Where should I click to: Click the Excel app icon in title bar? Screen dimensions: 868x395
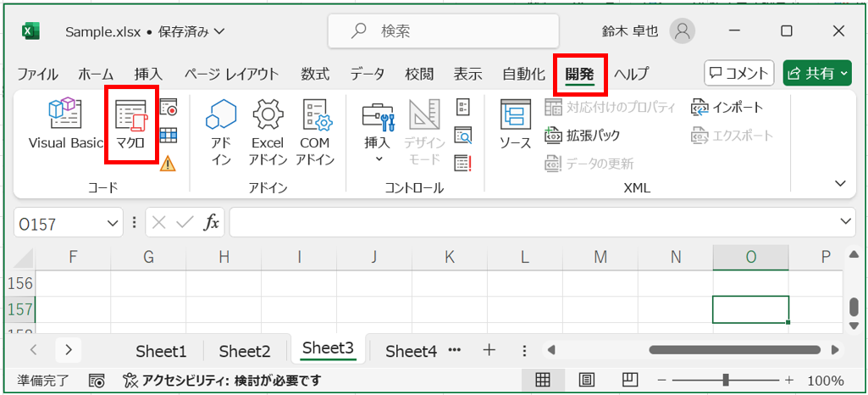coord(30,31)
